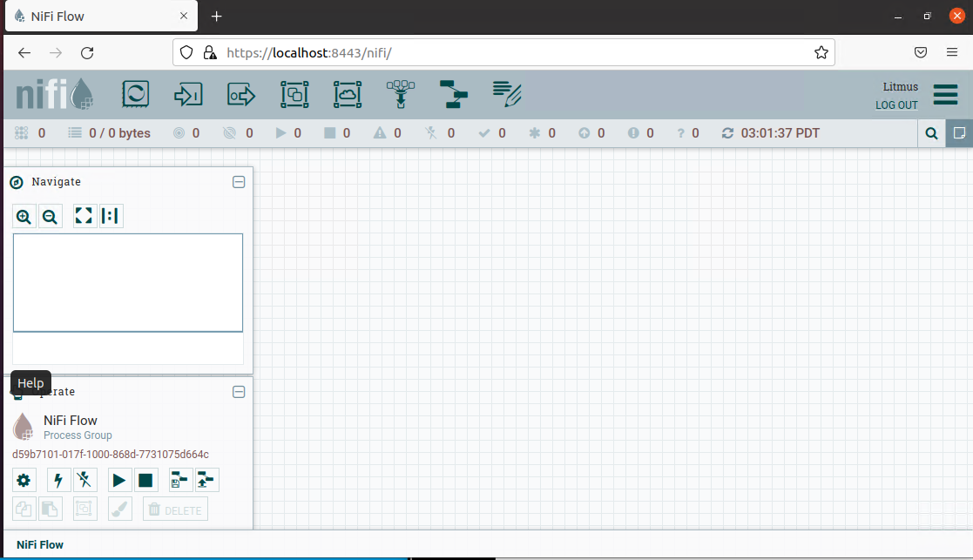Click the sync failure question mark icon

pyautogui.click(x=680, y=133)
